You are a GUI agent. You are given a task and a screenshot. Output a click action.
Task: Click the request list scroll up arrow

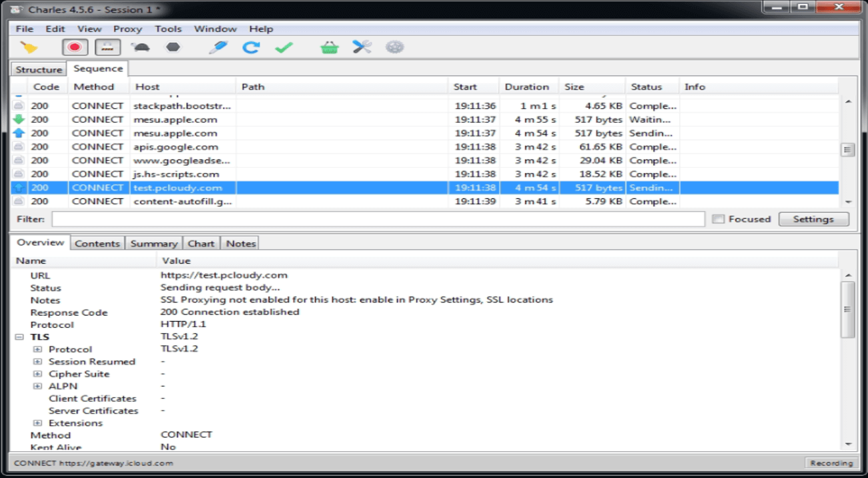(x=848, y=101)
